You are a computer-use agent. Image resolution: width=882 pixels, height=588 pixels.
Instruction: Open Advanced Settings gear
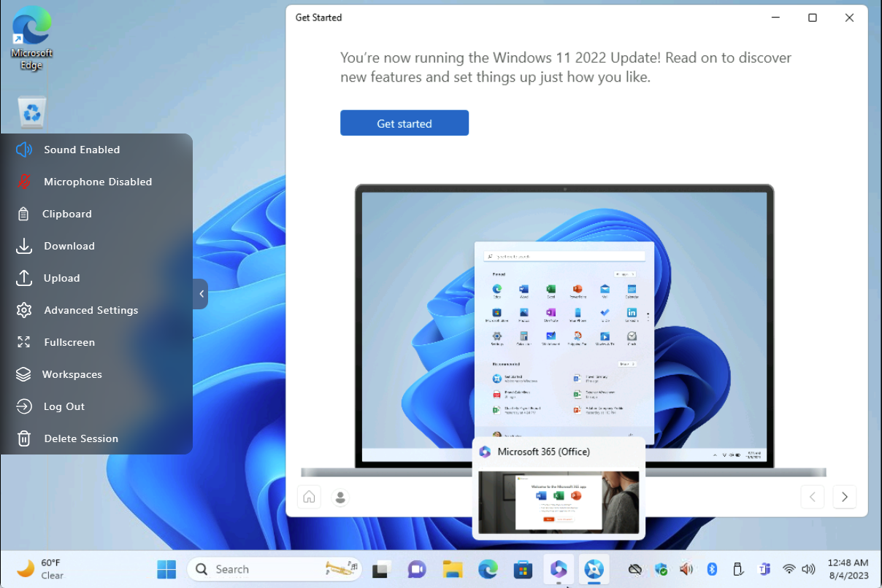pos(24,310)
